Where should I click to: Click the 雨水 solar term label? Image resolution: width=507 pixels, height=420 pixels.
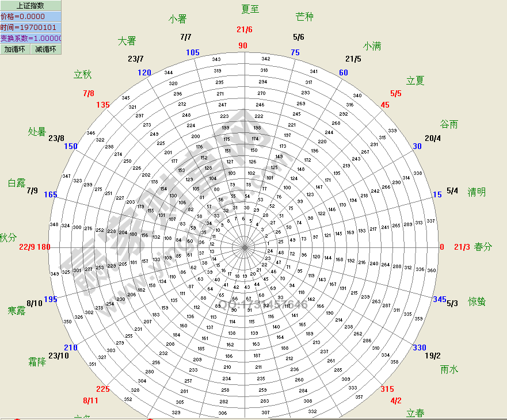coord(449,369)
